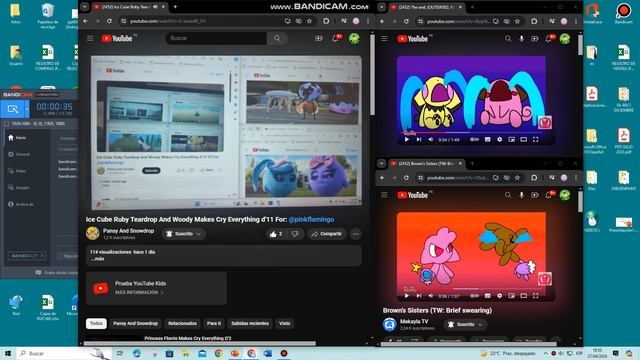Toggle subtitles in The end video player

[x=487, y=140]
